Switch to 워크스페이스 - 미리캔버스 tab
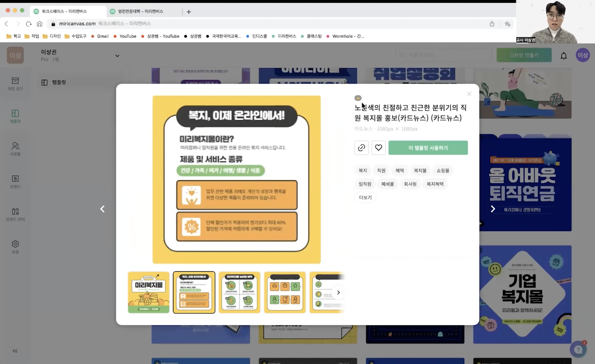The width and height of the screenshot is (595, 364). click(x=68, y=11)
